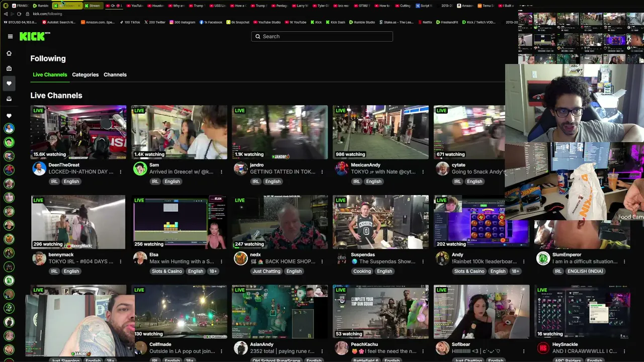Open options menu for Andy's slots stream
This screenshot has width=644, height=362.
[524, 261]
